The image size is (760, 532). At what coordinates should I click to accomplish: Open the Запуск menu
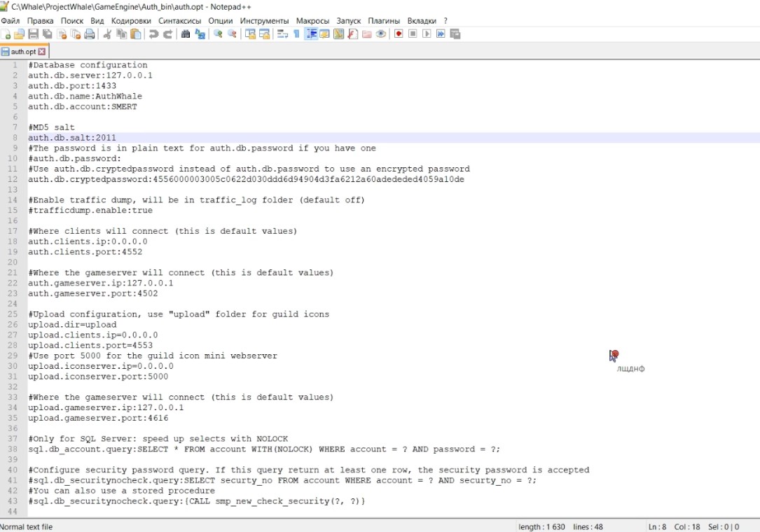[349, 21]
